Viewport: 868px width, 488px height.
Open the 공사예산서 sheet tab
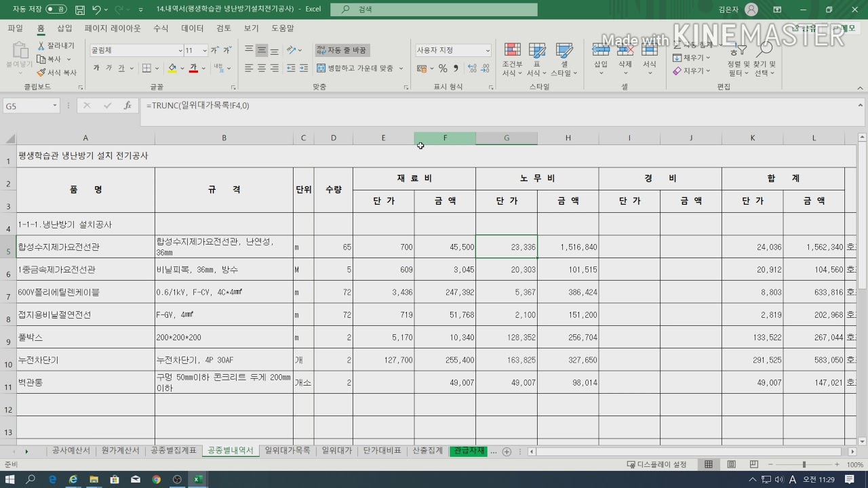click(x=71, y=451)
